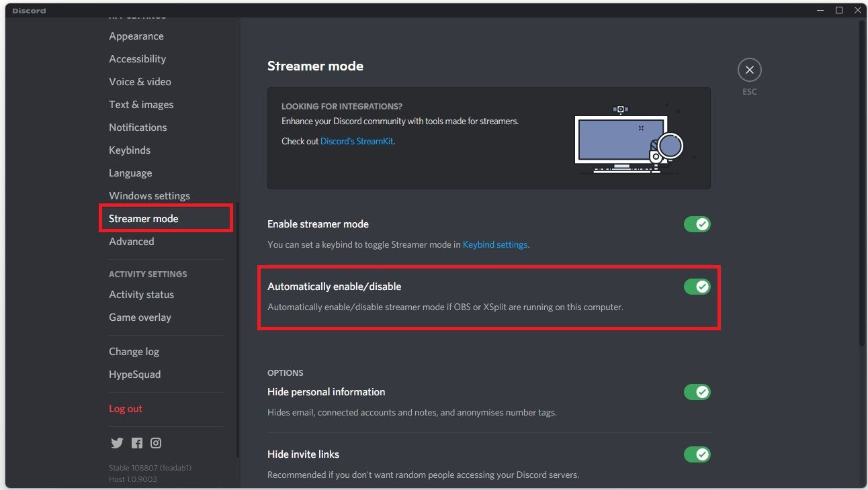868x490 pixels.
Task: Open the Keybind settings link
Action: pyautogui.click(x=495, y=244)
